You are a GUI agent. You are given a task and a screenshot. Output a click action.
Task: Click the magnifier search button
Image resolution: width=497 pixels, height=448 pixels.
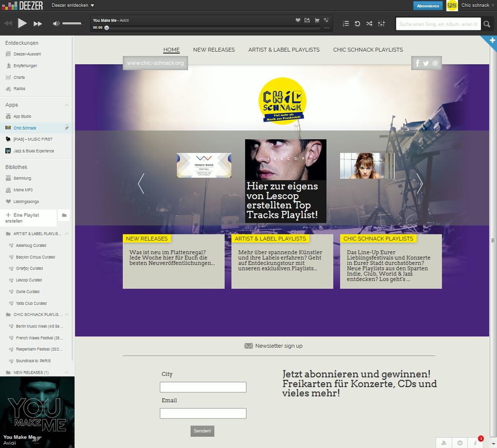click(487, 24)
